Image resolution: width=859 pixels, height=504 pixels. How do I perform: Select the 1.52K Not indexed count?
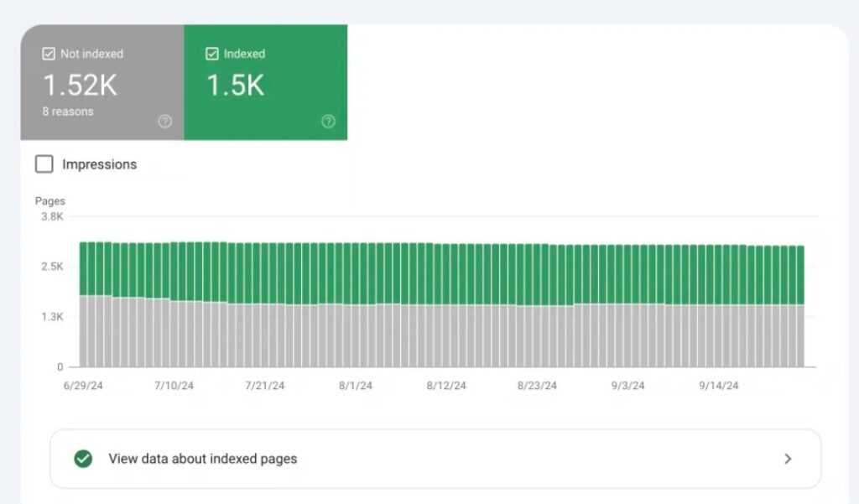(x=81, y=85)
